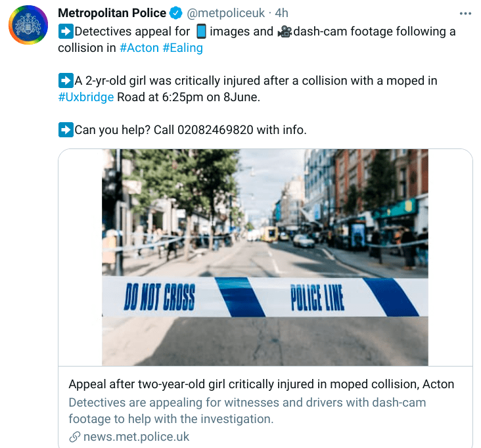
Task: Click the link chain icon beside news.met.police.uk
Action: (74, 437)
